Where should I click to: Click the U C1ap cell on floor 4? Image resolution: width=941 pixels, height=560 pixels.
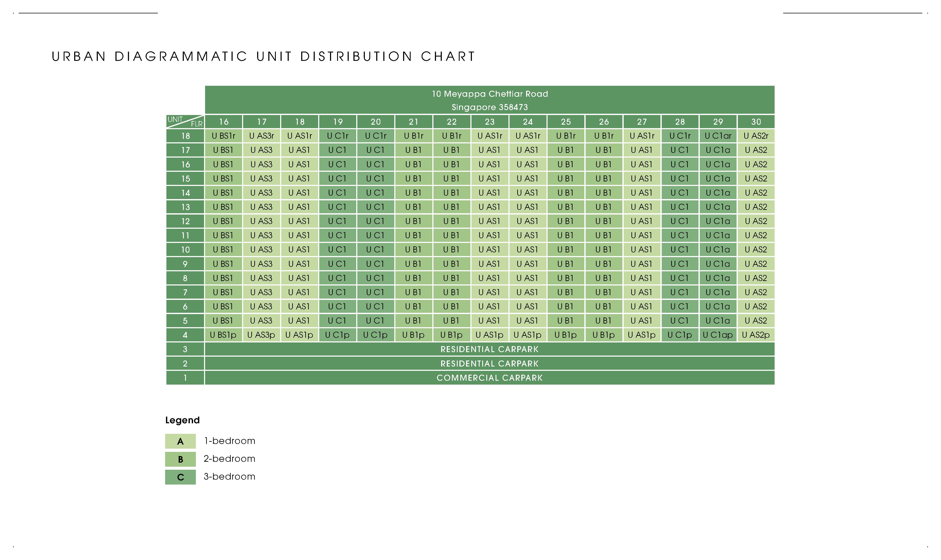pyautogui.click(x=718, y=335)
